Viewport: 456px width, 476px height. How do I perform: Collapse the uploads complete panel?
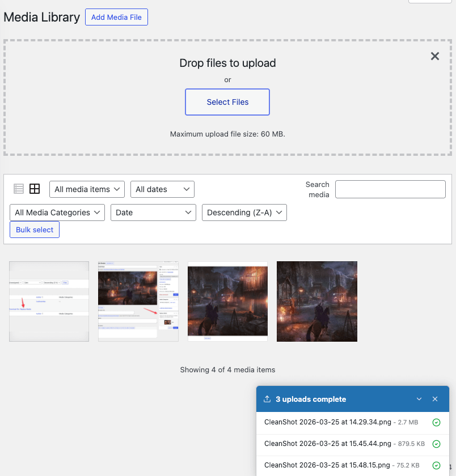click(x=419, y=399)
